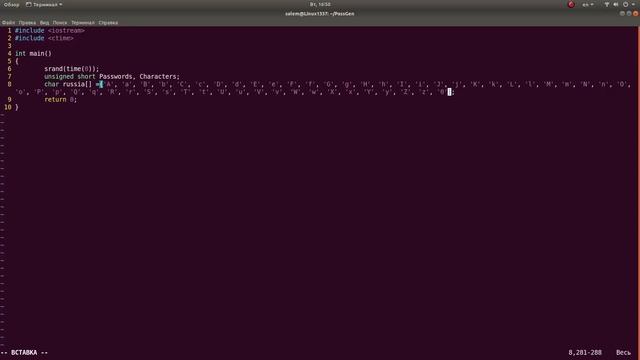Click the network status icon
Screen dimensions: 640x360
(x=607, y=4)
